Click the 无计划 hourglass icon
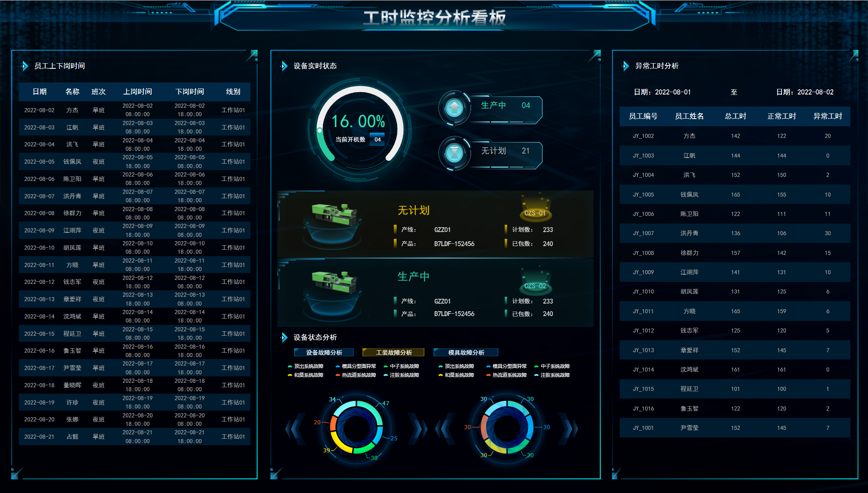The height and width of the screenshot is (493, 868). pyautogui.click(x=454, y=153)
